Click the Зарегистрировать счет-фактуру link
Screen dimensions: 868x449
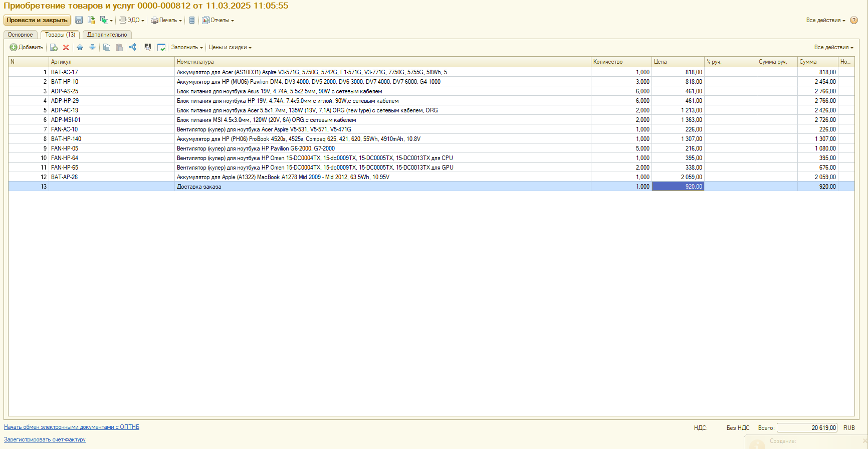coord(45,439)
